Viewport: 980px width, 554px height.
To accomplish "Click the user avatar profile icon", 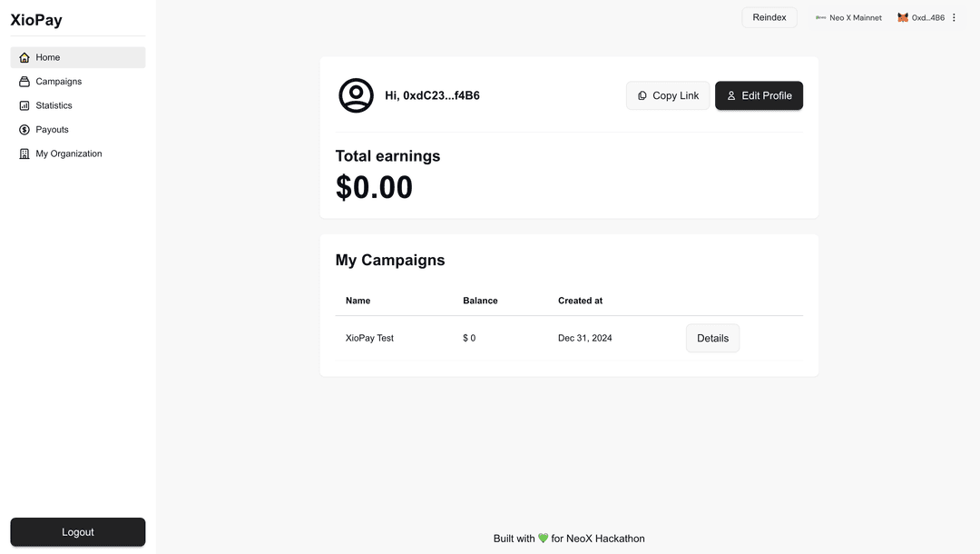I will coord(357,95).
